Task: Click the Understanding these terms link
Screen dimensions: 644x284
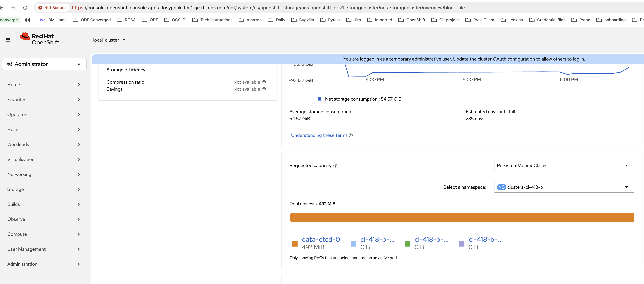Action: pyautogui.click(x=319, y=135)
